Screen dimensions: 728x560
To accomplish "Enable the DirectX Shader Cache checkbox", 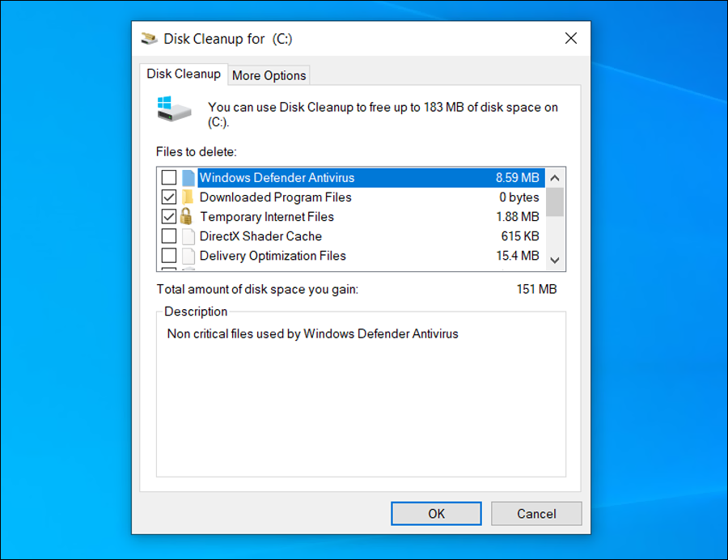I will (169, 235).
